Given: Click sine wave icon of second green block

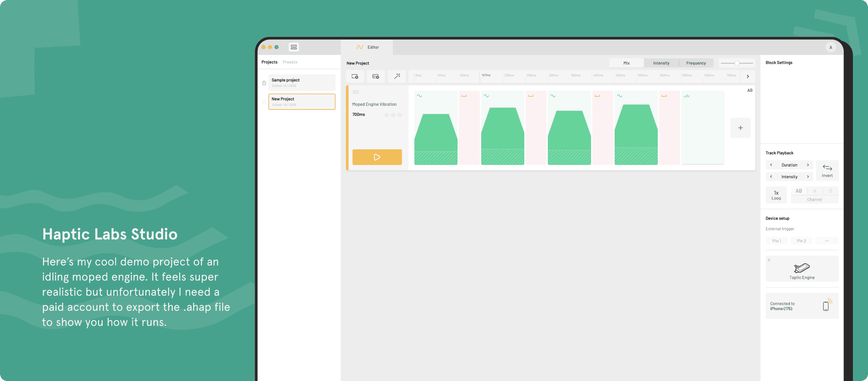Looking at the screenshot, I should (x=486, y=96).
